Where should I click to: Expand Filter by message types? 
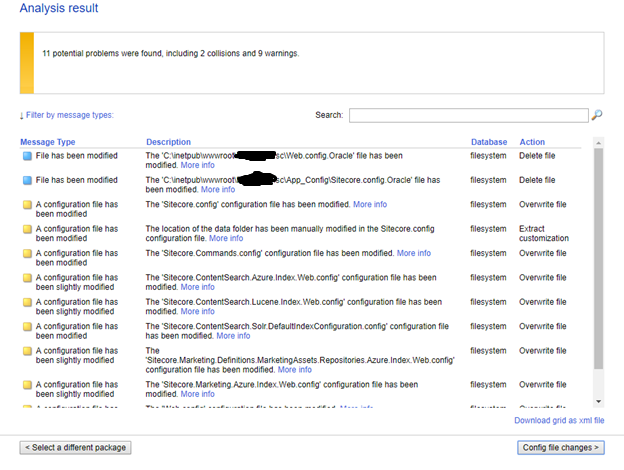pos(67,115)
